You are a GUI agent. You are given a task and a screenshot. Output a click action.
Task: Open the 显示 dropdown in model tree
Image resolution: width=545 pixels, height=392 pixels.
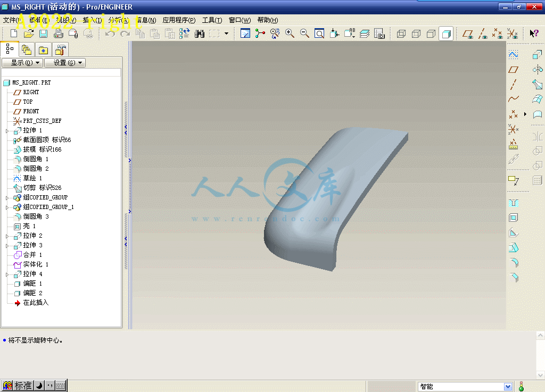(22, 63)
